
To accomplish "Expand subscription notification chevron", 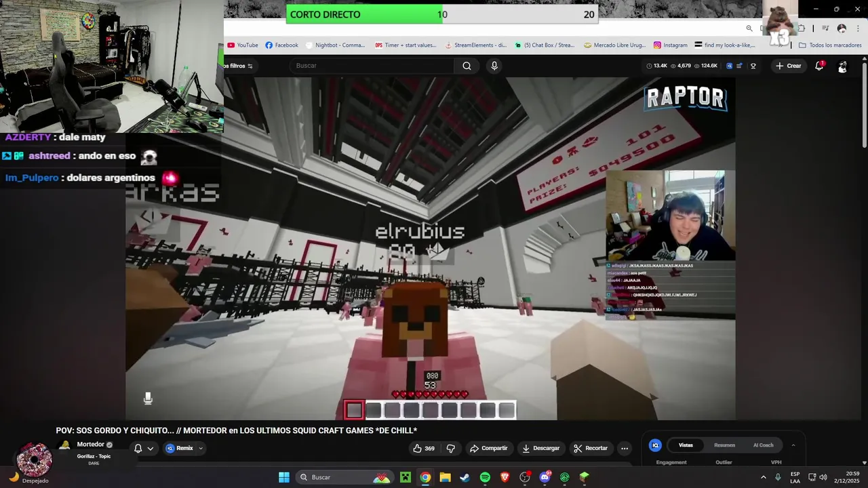I will coord(151,448).
